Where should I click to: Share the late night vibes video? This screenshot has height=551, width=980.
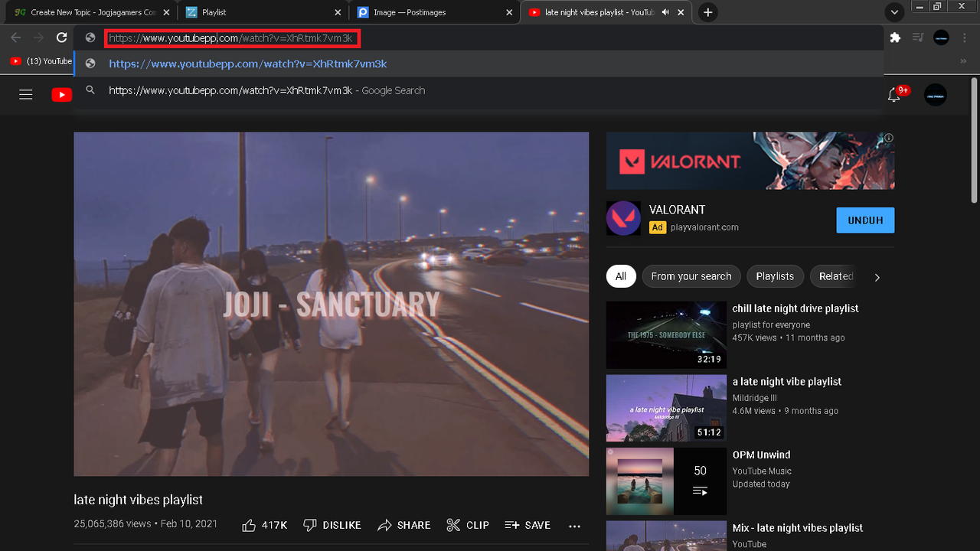coord(403,525)
